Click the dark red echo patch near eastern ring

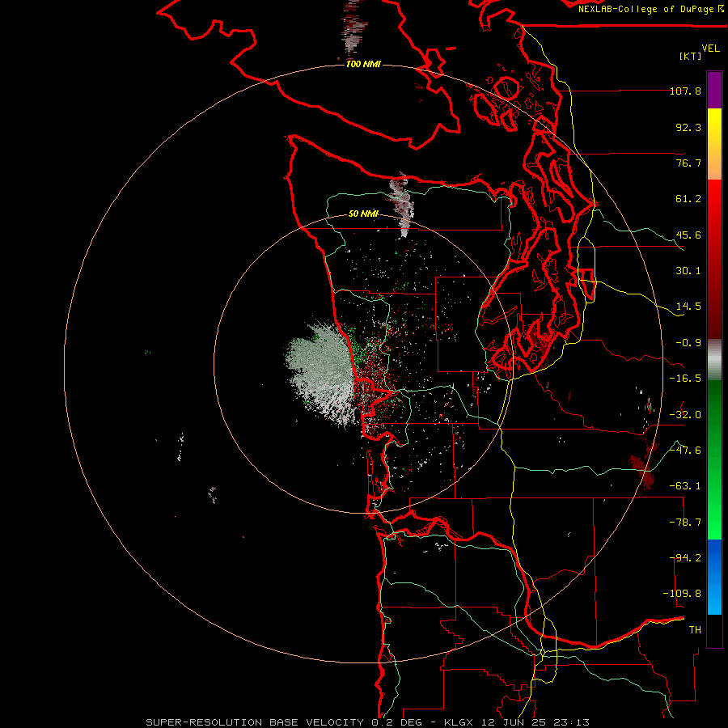(x=644, y=465)
